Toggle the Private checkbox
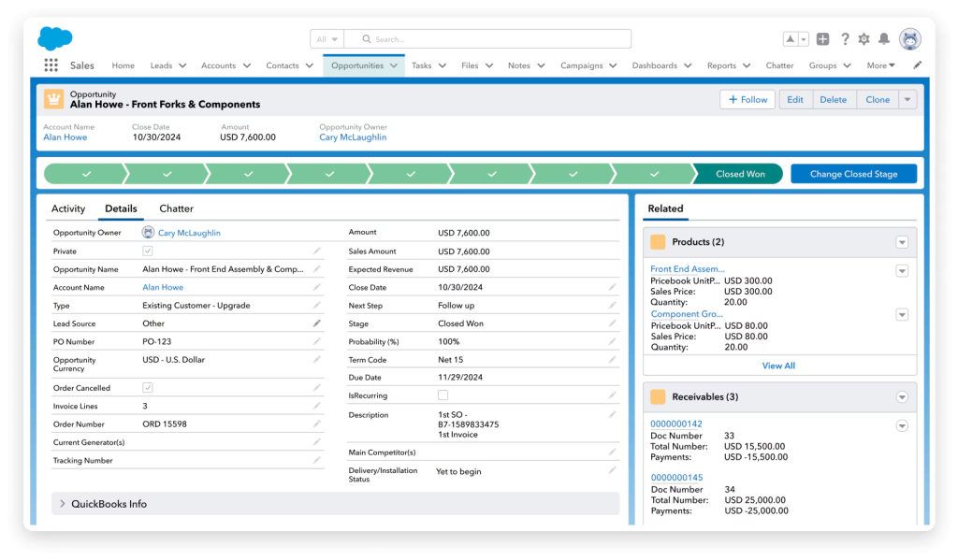This screenshot has height=560, width=958. point(147,251)
